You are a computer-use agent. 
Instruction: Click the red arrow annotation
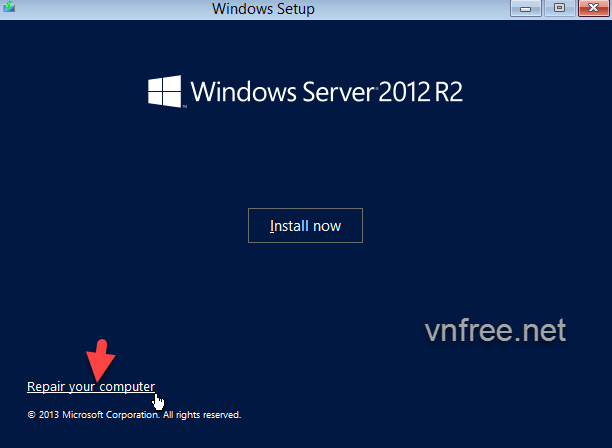[101, 359]
